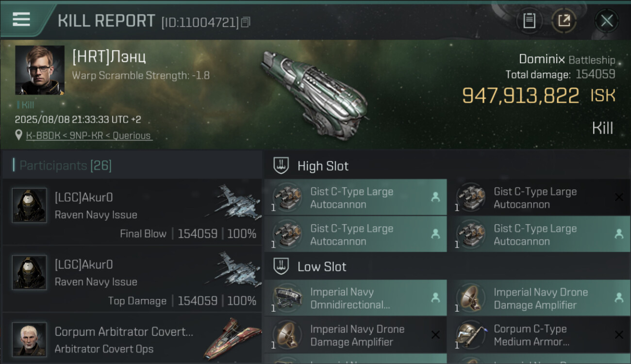Copy the kill report ID
This screenshot has width=631, height=364.
click(246, 22)
